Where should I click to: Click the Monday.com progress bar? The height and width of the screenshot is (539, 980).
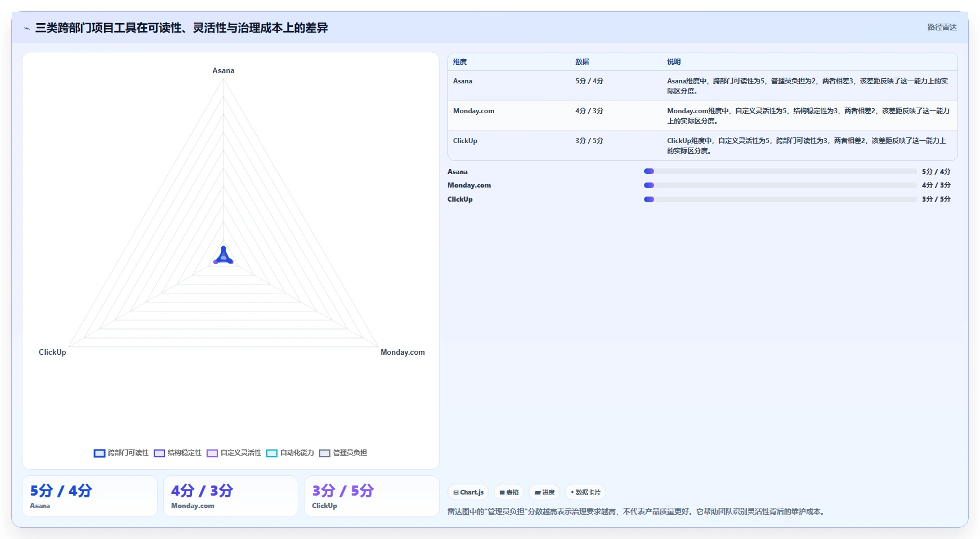click(781, 185)
